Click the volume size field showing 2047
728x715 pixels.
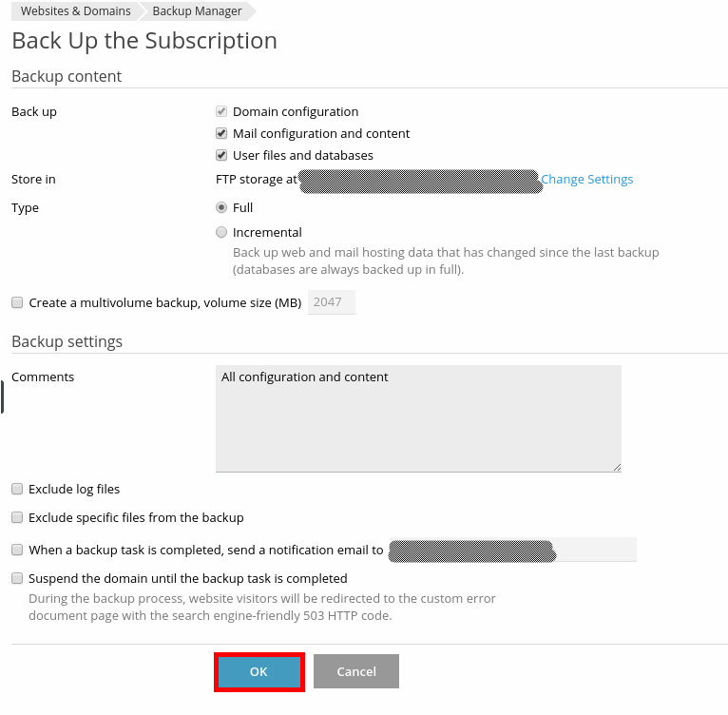point(331,303)
